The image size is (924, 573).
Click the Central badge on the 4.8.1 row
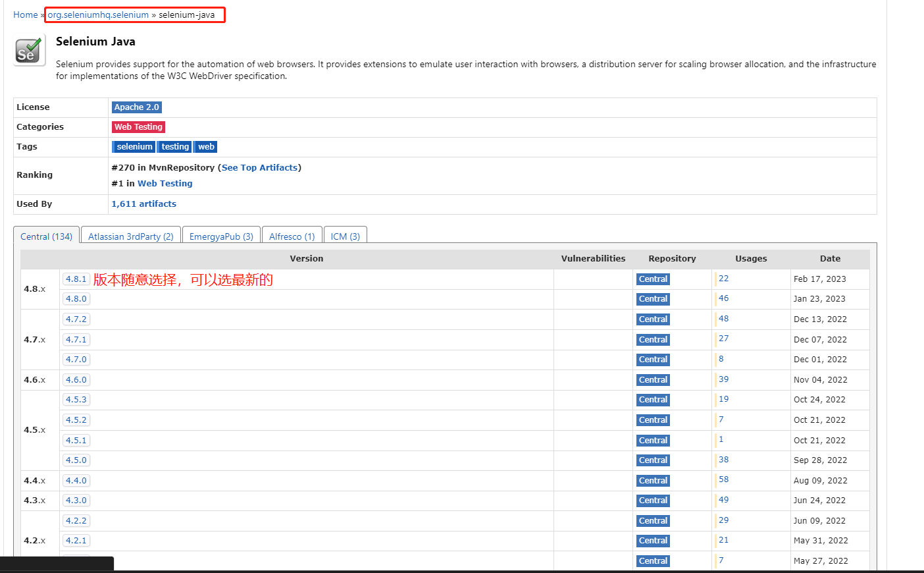[x=652, y=279]
